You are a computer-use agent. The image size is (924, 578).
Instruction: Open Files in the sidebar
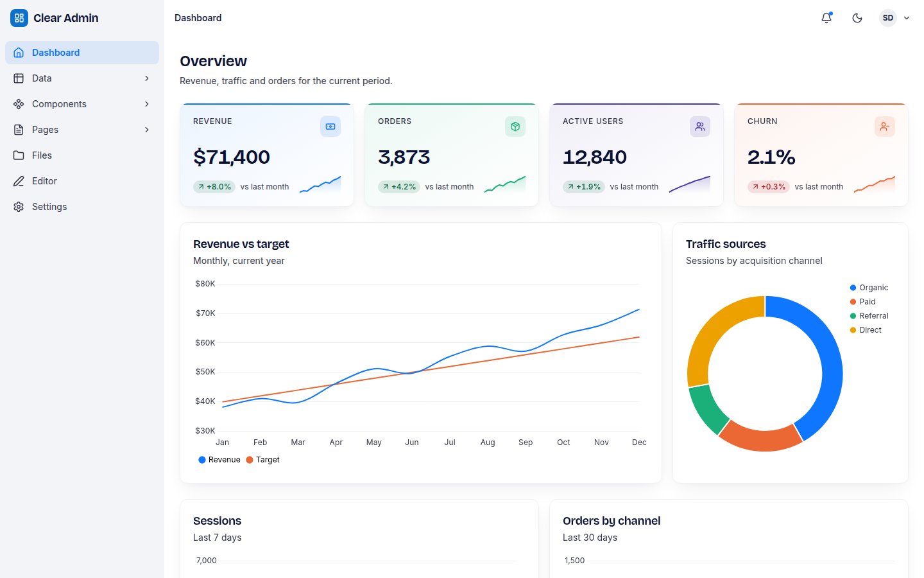point(82,155)
